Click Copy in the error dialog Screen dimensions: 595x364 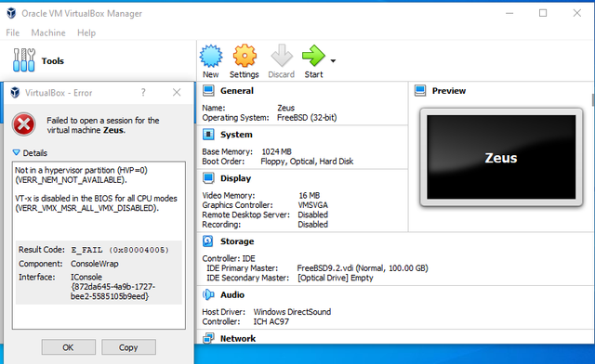tap(128, 347)
